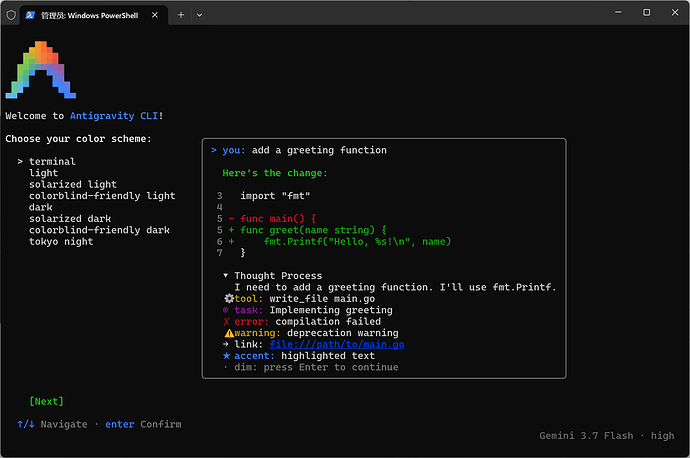690x458 pixels.
Task: Click the 'high' setting label
Action: [x=662, y=436]
